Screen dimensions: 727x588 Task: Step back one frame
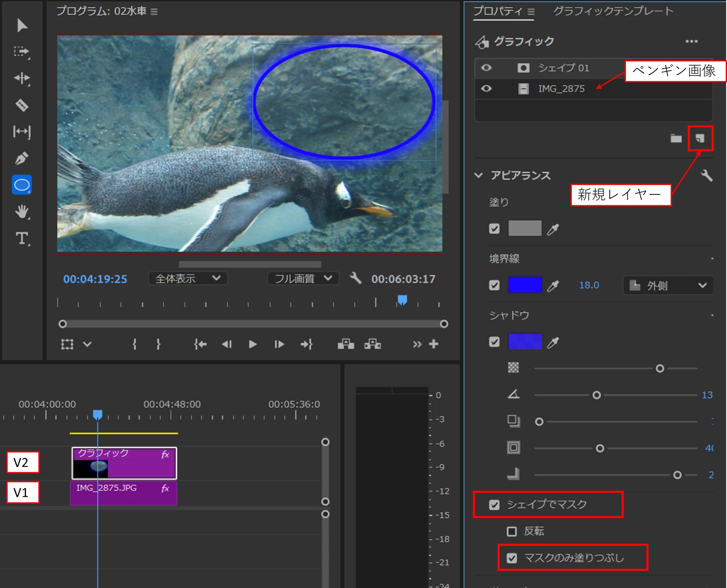click(x=227, y=344)
